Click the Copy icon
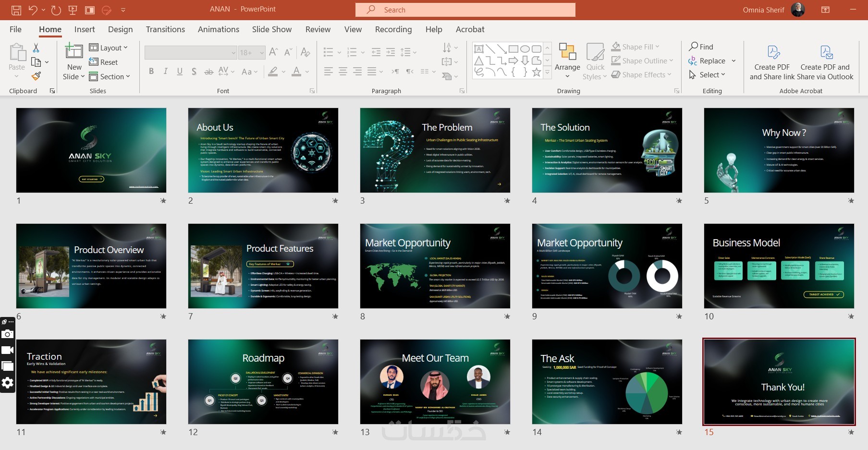 36,62
